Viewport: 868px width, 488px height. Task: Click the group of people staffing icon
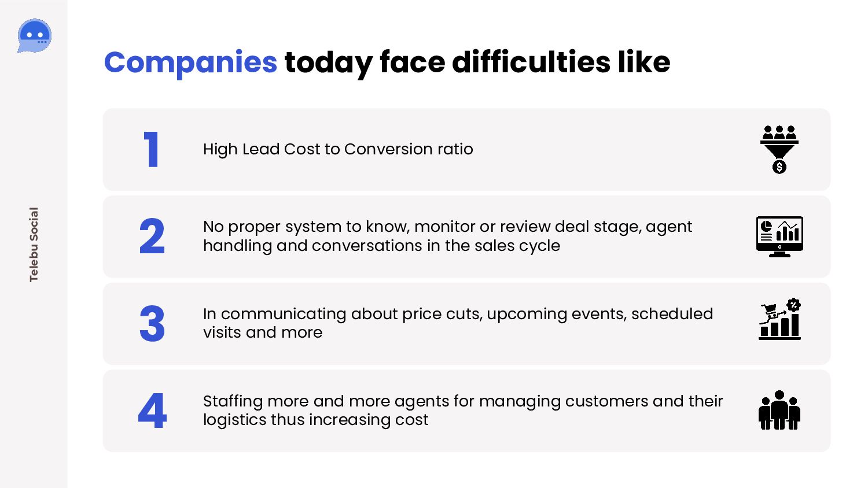[779, 410]
